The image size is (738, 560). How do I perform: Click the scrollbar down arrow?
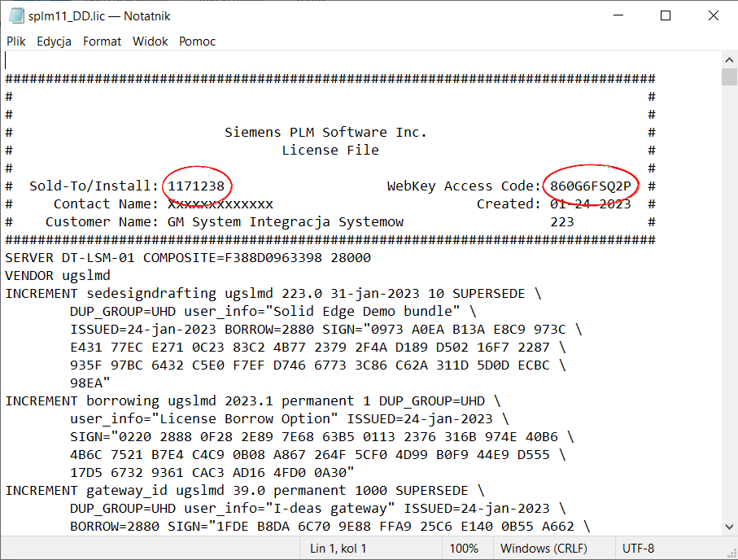(x=729, y=527)
